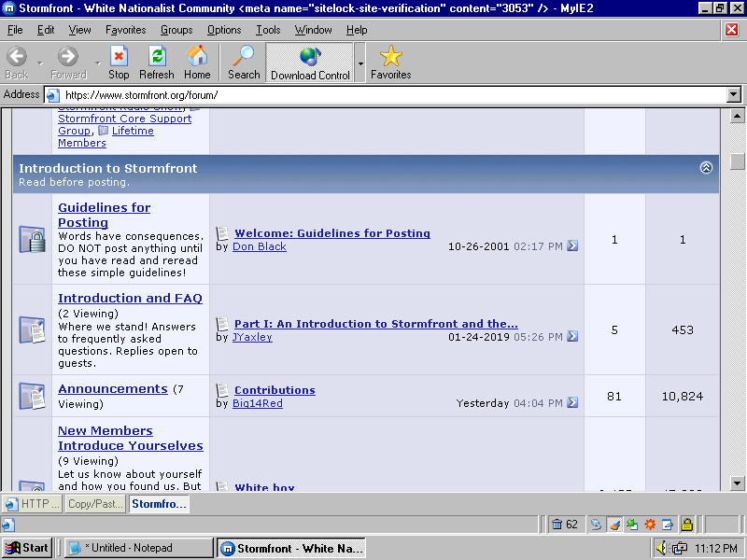
Task: Expand the Download Control dropdown arrow
Action: 360,63
